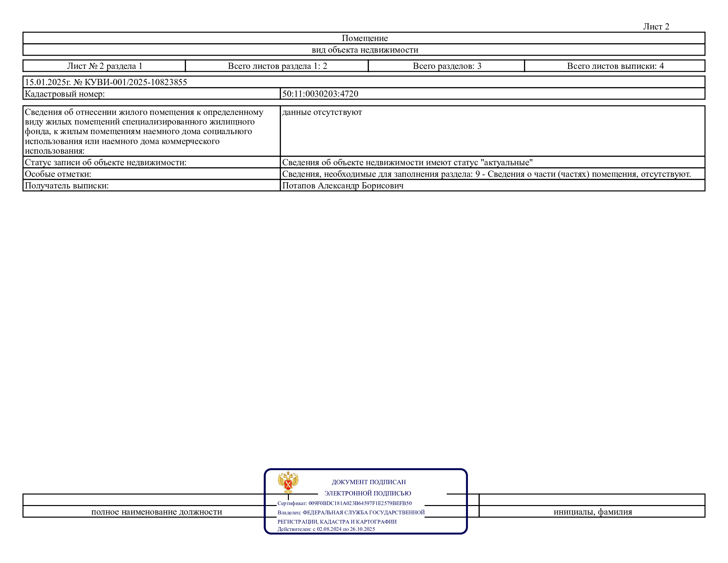The width and height of the screenshot is (728, 563).
Task: Click the status value containing "актуальные"
Action: pyautogui.click(x=407, y=162)
